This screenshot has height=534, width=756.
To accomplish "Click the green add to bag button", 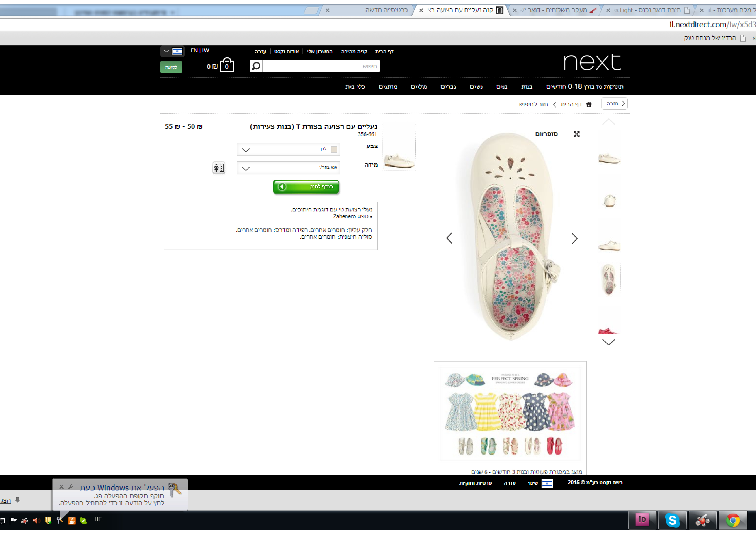I will click(306, 186).
